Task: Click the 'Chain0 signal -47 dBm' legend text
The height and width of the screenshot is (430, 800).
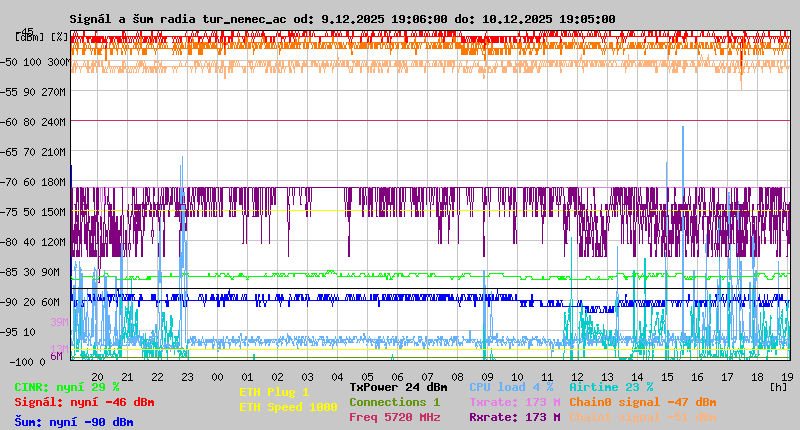Action: click(x=643, y=402)
